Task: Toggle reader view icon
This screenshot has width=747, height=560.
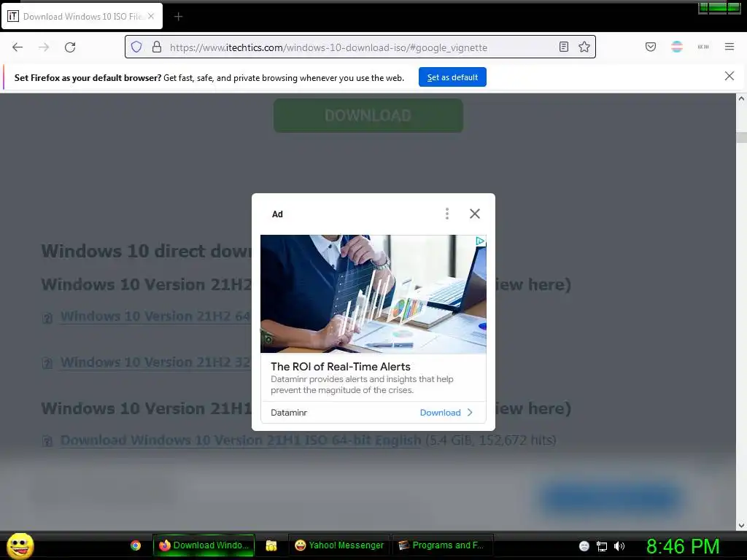Action: tap(564, 47)
